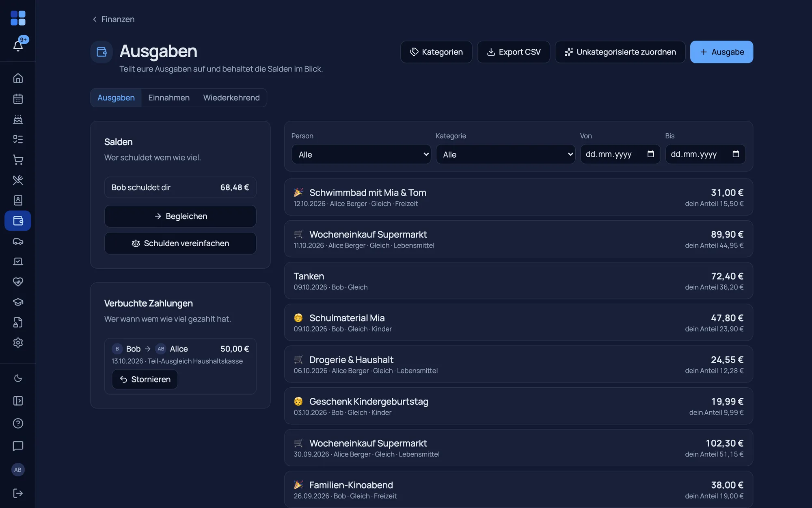The image size is (812, 508).
Task: Open calendar icon in sidebar
Action: (x=18, y=99)
